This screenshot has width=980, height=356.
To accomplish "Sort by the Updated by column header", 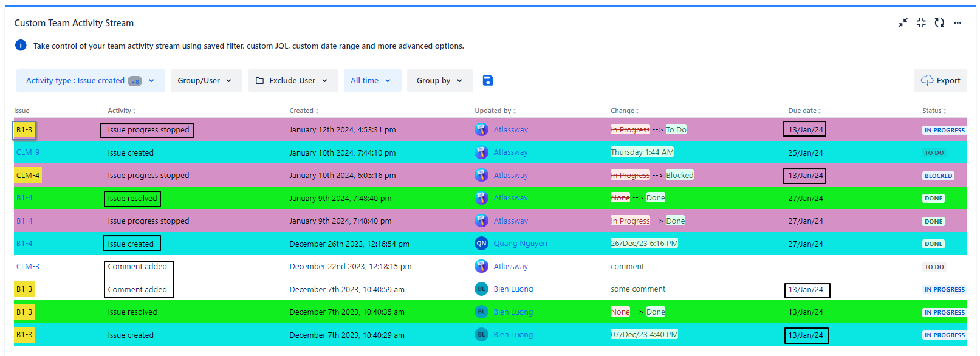I will click(x=495, y=111).
